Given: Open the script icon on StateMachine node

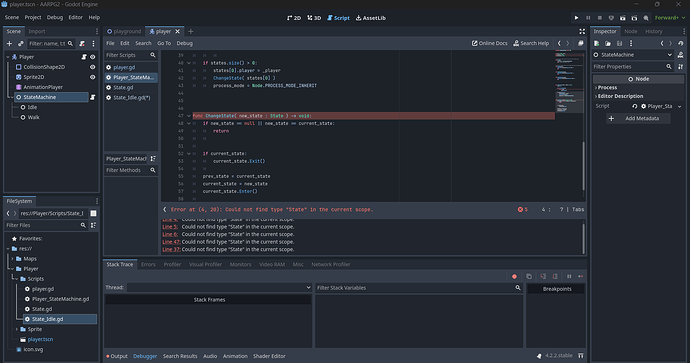Looking at the screenshot, I should (x=92, y=97).
